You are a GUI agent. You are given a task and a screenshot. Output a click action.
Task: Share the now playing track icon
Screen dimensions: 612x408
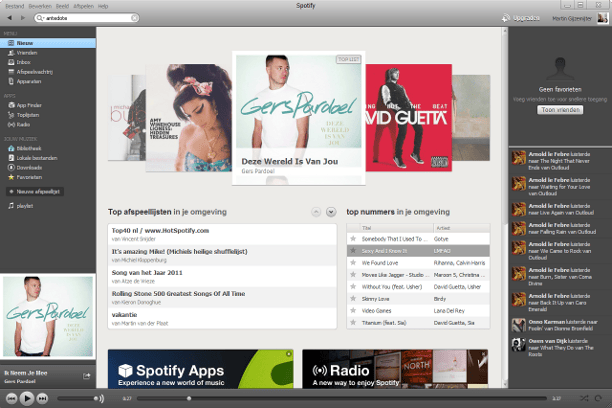pos(86,376)
